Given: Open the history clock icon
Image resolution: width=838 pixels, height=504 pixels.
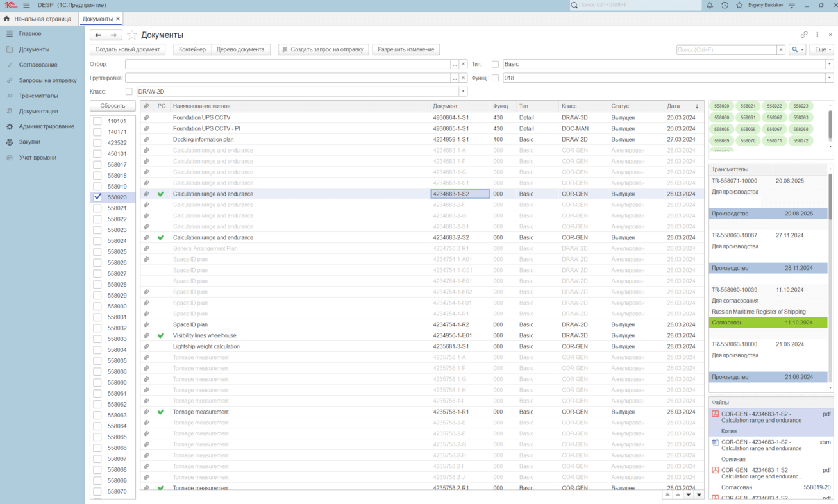Looking at the screenshot, I should pos(725,5).
